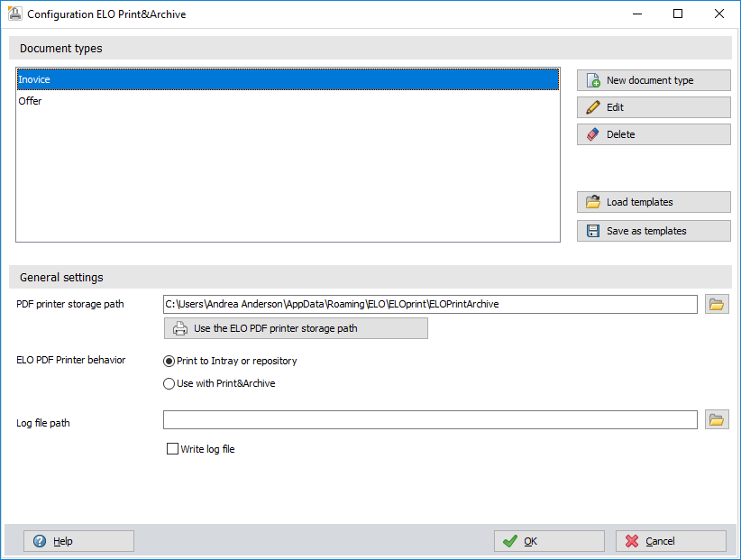Click Save as templates
Viewport: 741px width, 560px height.
click(654, 231)
